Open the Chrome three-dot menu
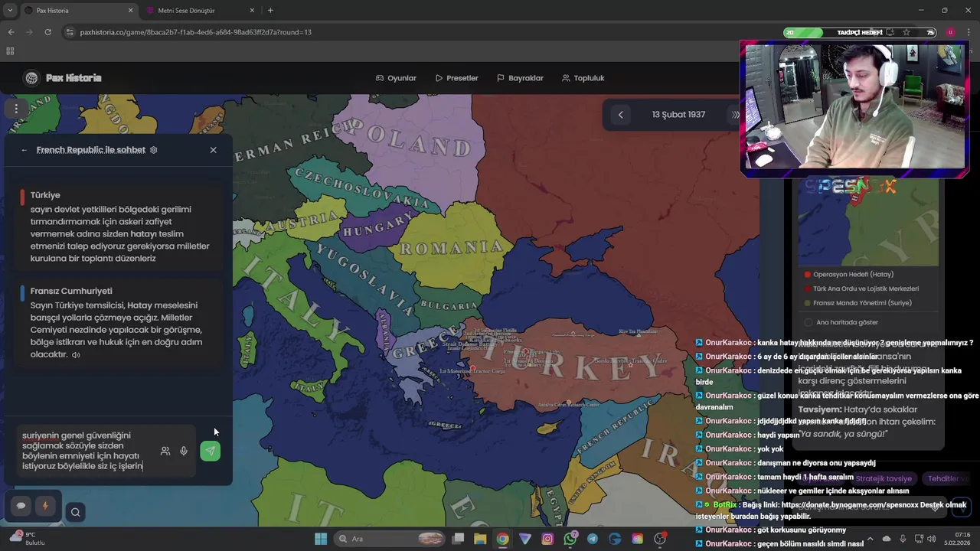The width and height of the screenshot is (980, 551). [x=969, y=32]
